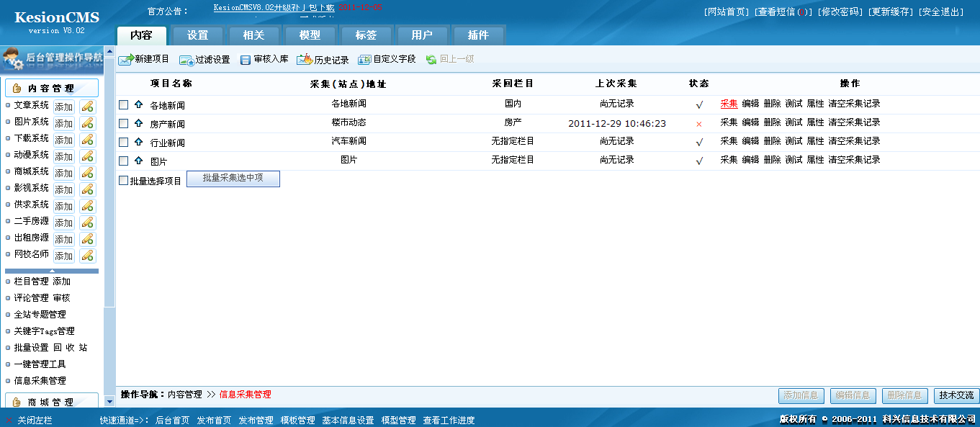Open the 用户 tab
The height and width of the screenshot is (427, 980).
click(423, 35)
